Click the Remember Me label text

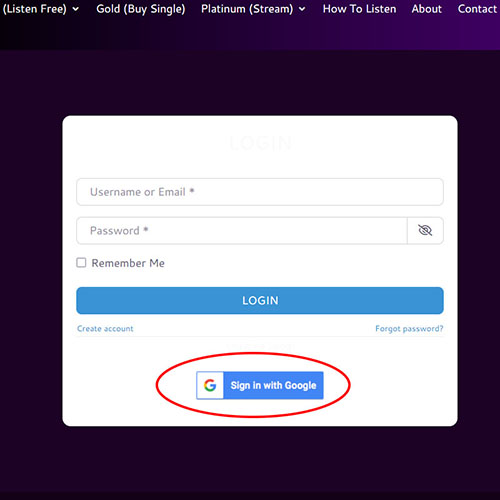point(128,263)
